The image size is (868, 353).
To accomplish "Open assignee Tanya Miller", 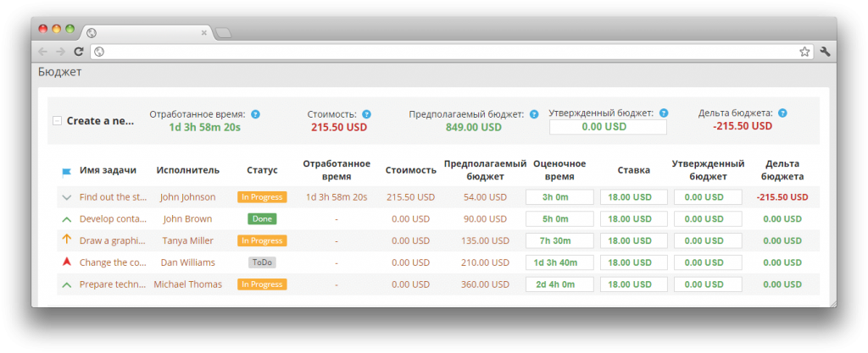I will [187, 241].
